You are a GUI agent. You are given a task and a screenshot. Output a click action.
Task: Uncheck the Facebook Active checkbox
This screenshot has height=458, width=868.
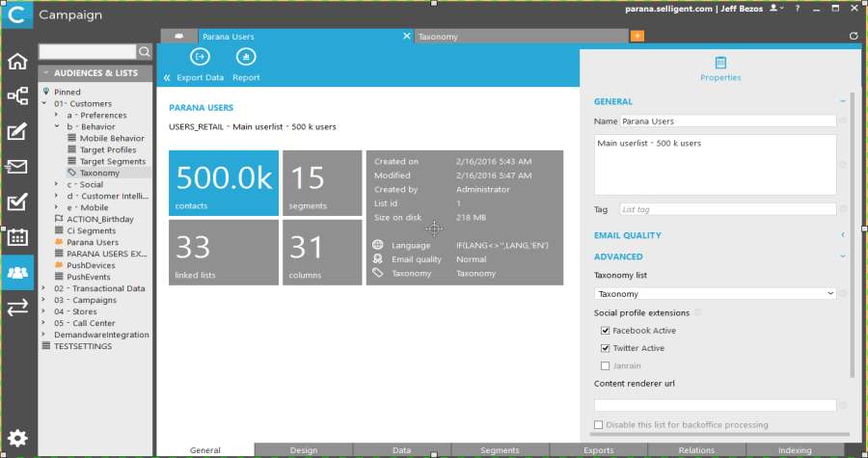click(x=605, y=331)
